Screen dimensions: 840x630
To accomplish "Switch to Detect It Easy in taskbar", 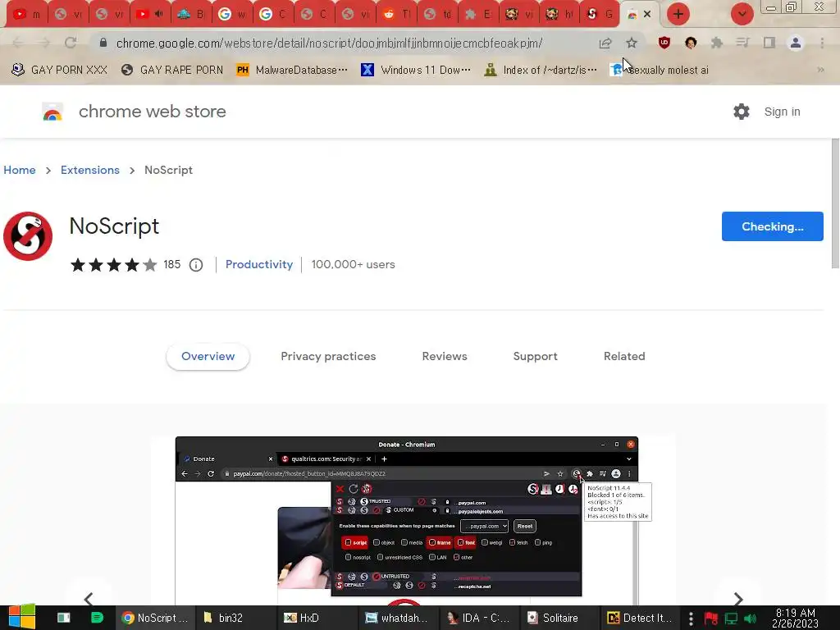I will pyautogui.click(x=639, y=618).
